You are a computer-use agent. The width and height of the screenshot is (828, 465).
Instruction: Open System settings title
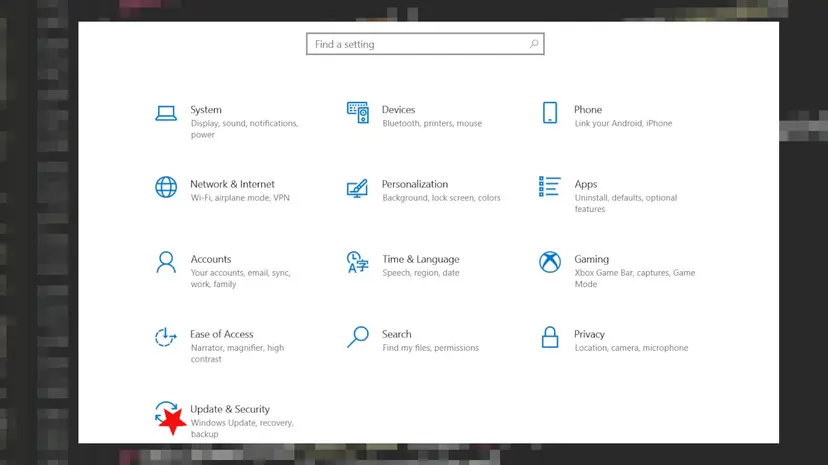(x=206, y=110)
